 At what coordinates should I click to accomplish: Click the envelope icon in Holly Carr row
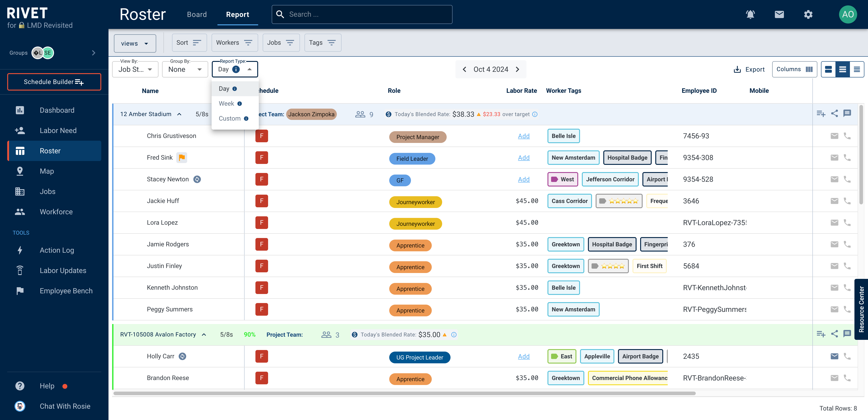pos(834,356)
